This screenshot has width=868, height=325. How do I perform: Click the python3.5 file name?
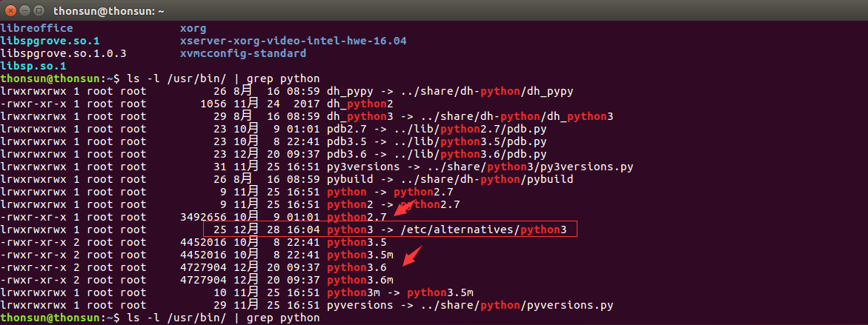tap(357, 243)
